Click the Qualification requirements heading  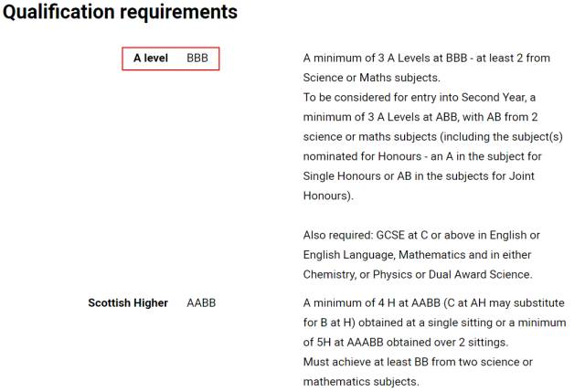point(120,12)
